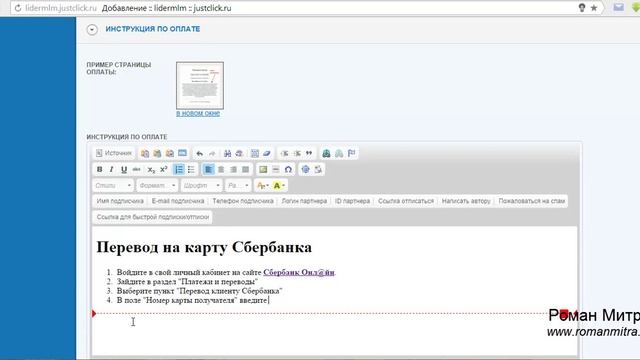640x360 pixels.
Task: Insert the E-mail подписчика variable
Action: [178, 201]
